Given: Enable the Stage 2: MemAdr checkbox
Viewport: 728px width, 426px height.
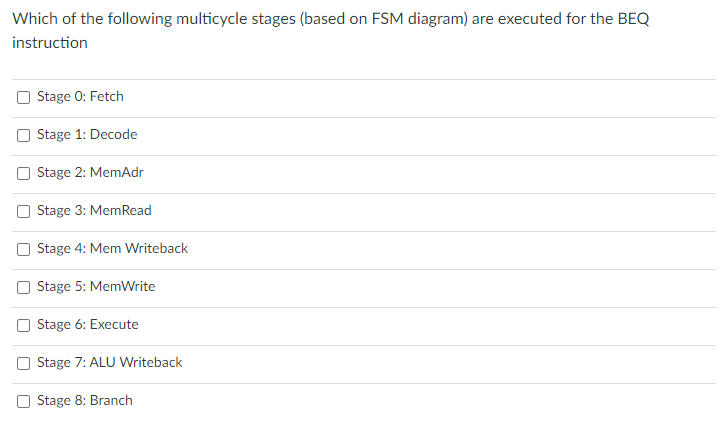Looking at the screenshot, I should point(23,173).
